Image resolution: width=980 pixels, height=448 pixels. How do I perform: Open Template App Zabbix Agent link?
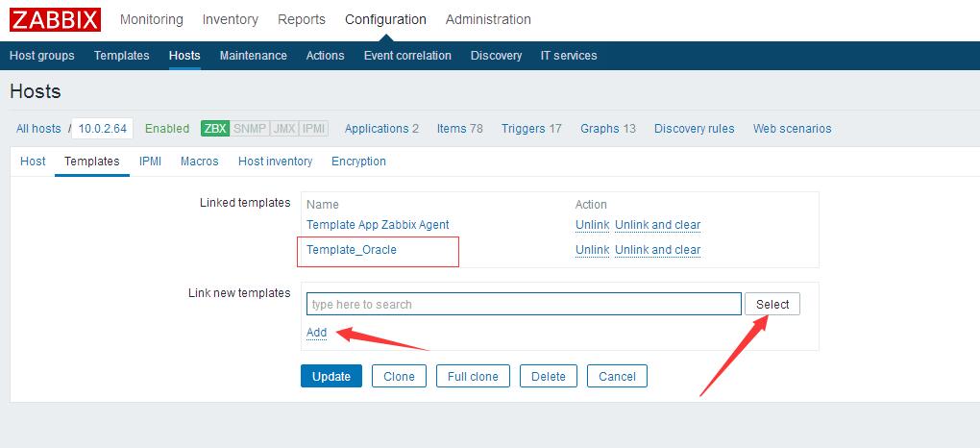378,225
